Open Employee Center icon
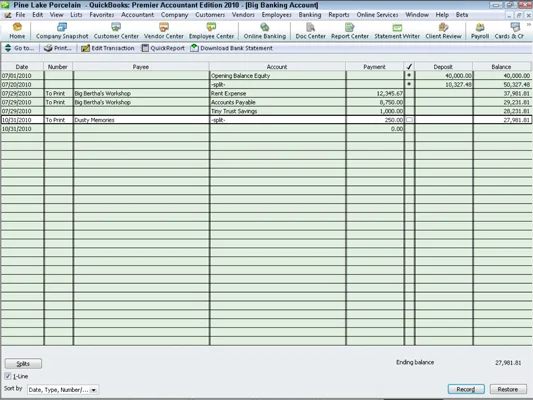This screenshot has height=400, width=533. pos(211,31)
